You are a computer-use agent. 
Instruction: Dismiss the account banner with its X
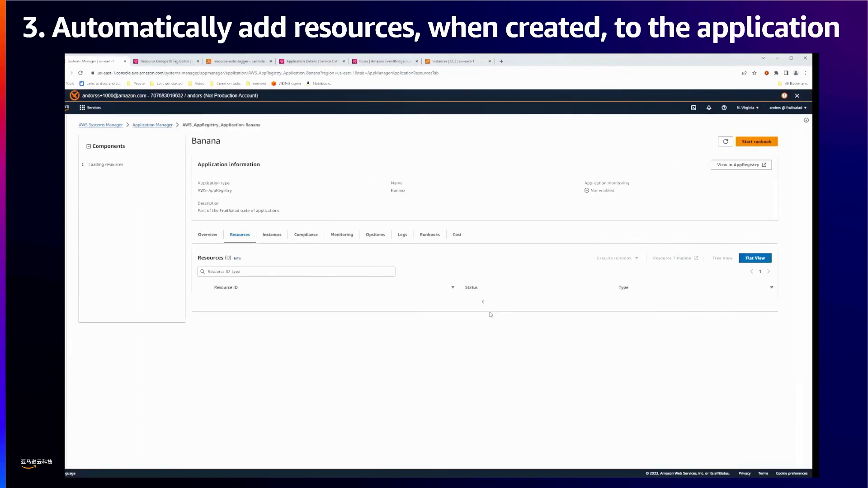point(797,96)
